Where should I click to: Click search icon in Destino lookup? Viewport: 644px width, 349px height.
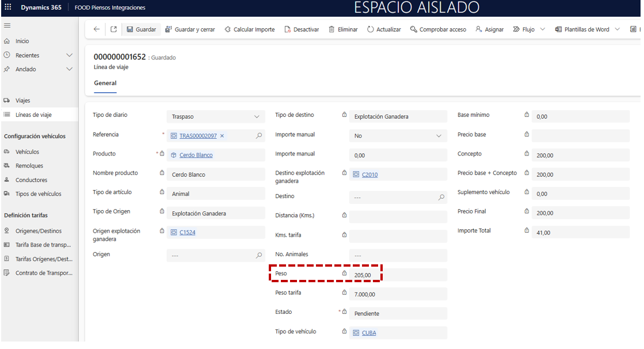441,197
